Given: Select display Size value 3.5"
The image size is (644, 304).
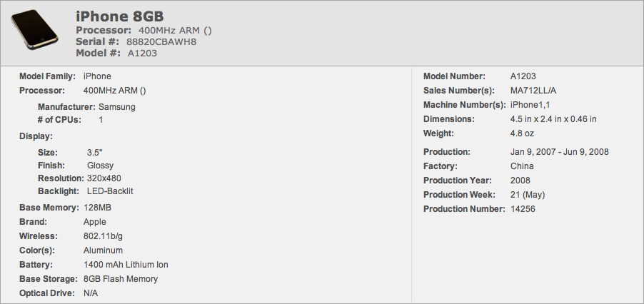Looking at the screenshot, I should (95, 153).
